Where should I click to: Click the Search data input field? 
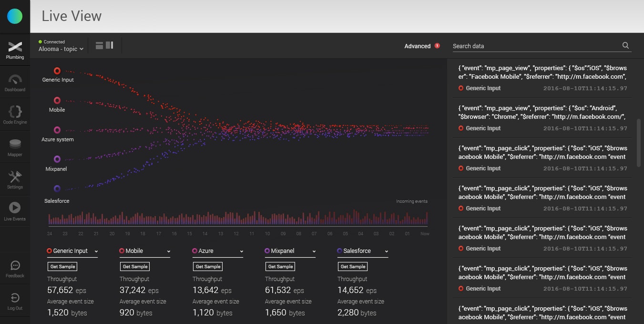click(536, 46)
